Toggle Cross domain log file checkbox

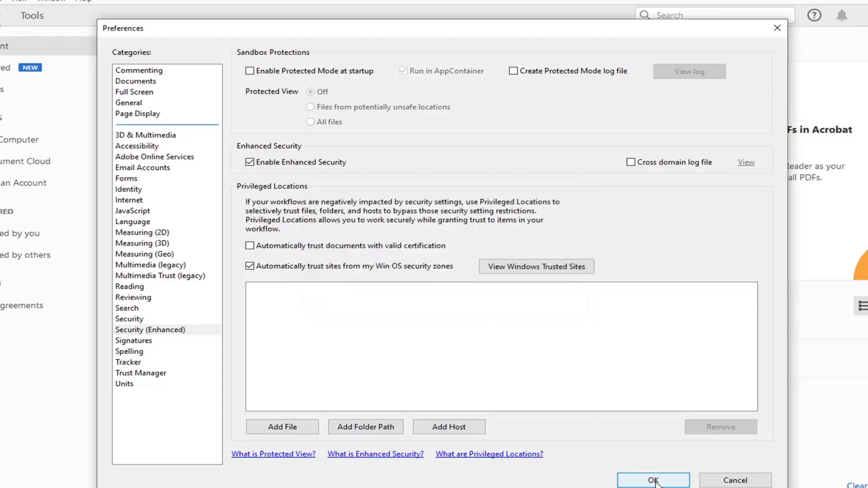point(631,162)
